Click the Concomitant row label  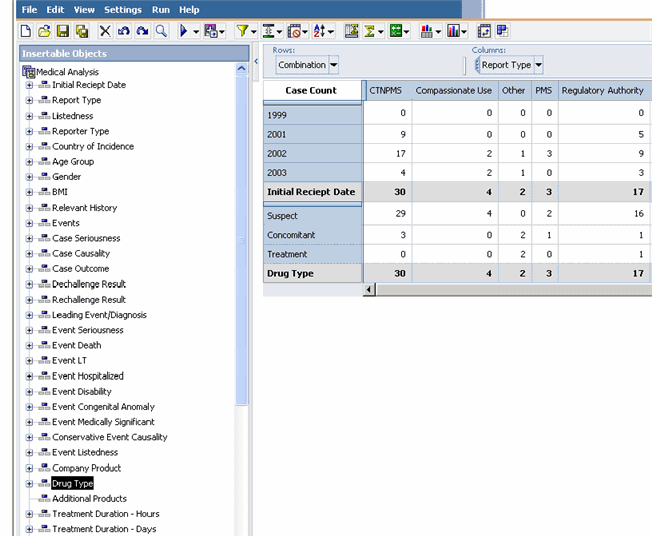pos(312,235)
